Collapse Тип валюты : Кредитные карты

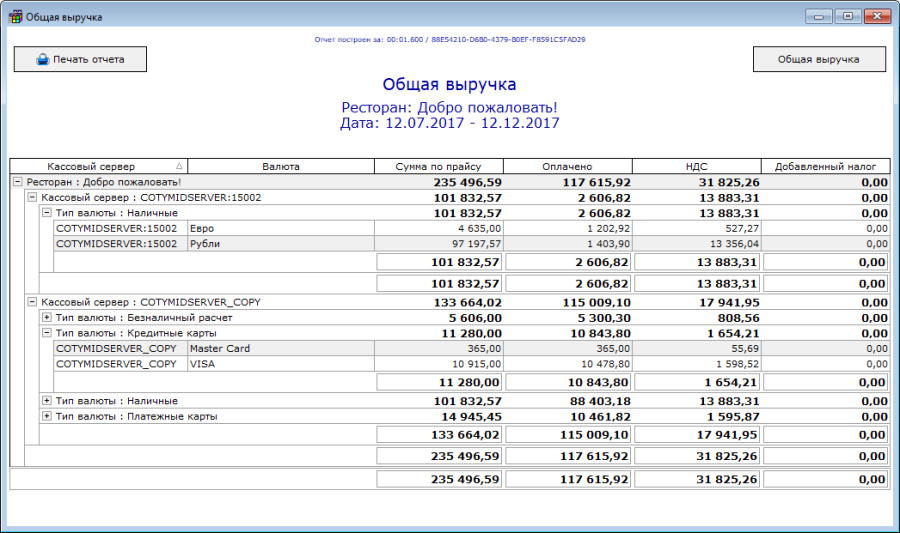46,333
